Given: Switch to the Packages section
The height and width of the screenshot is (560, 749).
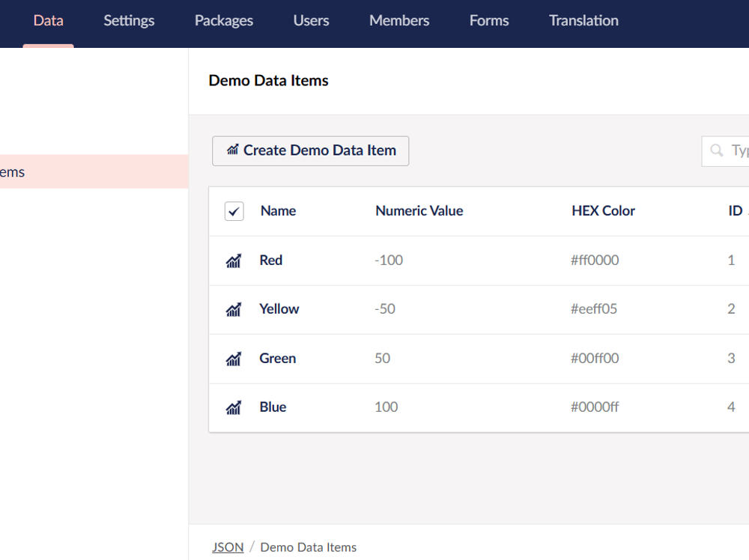Looking at the screenshot, I should [x=224, y=21].
